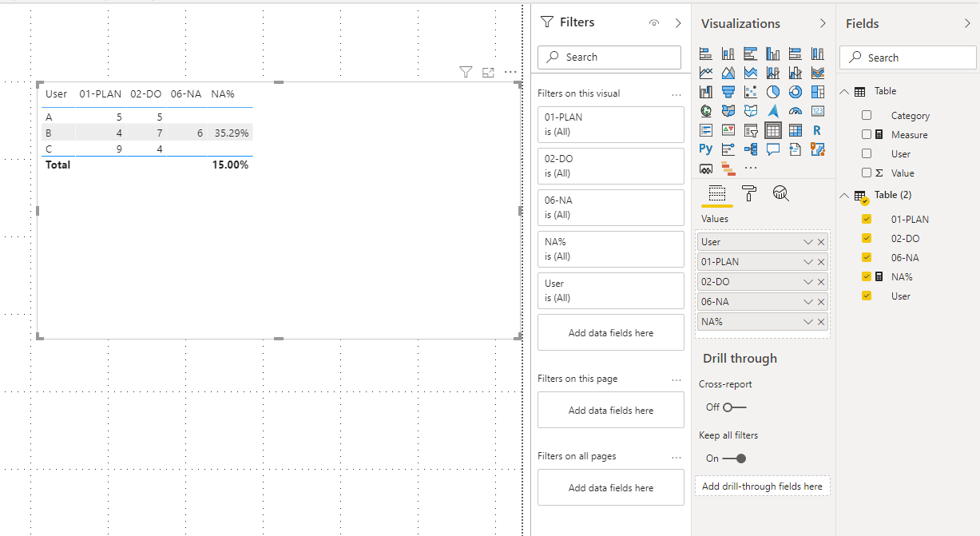Select the treemap visual
Image resolution: width=980 pixels, height=536 pixels.
click(818, 92)
